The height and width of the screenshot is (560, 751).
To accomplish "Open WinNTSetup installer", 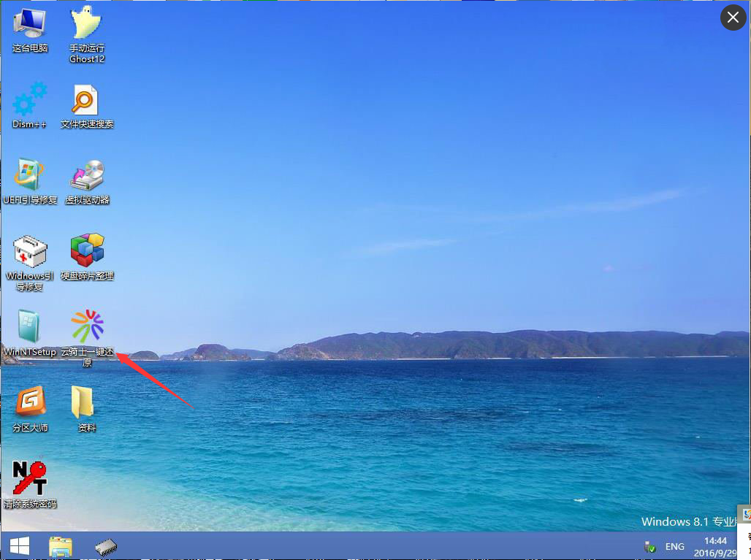I will pyautogui.click(x=28, y=326).
